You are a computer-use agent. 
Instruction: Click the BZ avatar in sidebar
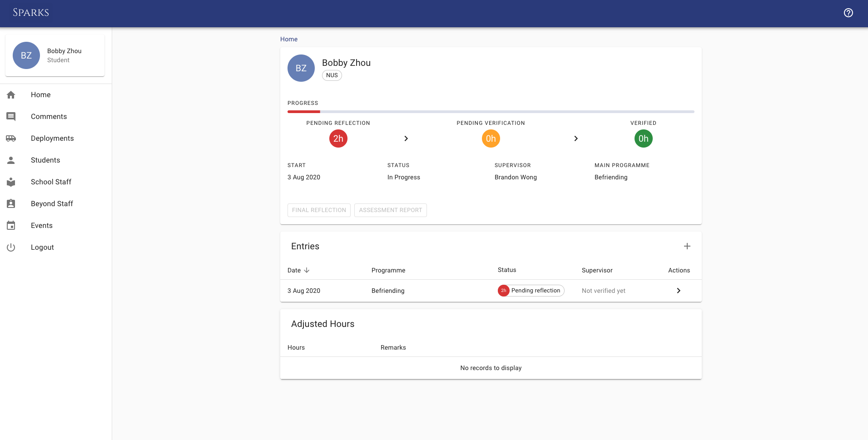[26, 55]
